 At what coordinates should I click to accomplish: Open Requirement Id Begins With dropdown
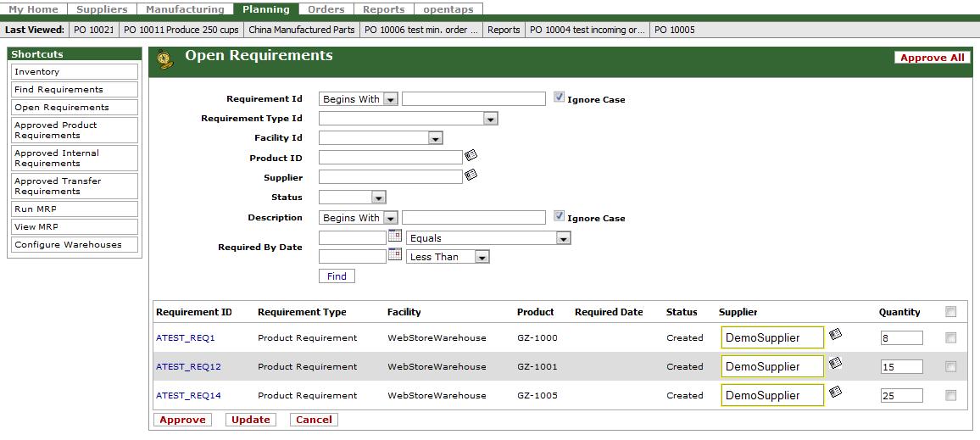click(358, 98)
